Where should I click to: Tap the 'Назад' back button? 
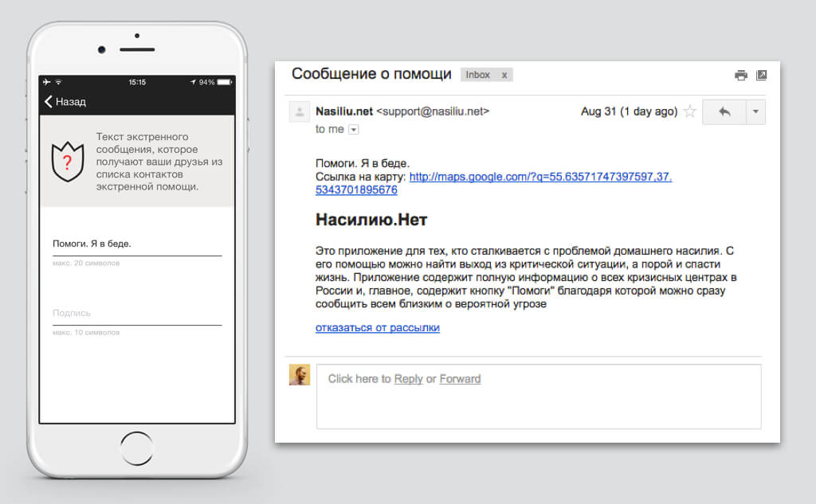click(x=65, y=102)
